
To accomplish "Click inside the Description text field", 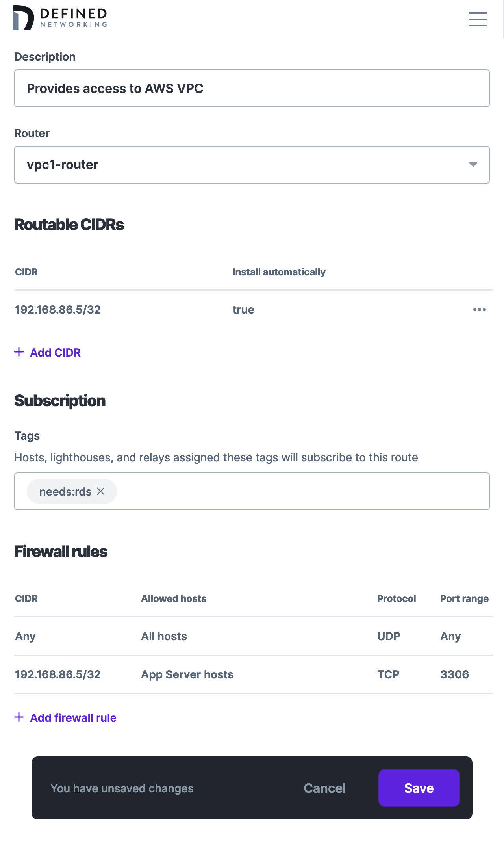I will (x=252, y=88).
